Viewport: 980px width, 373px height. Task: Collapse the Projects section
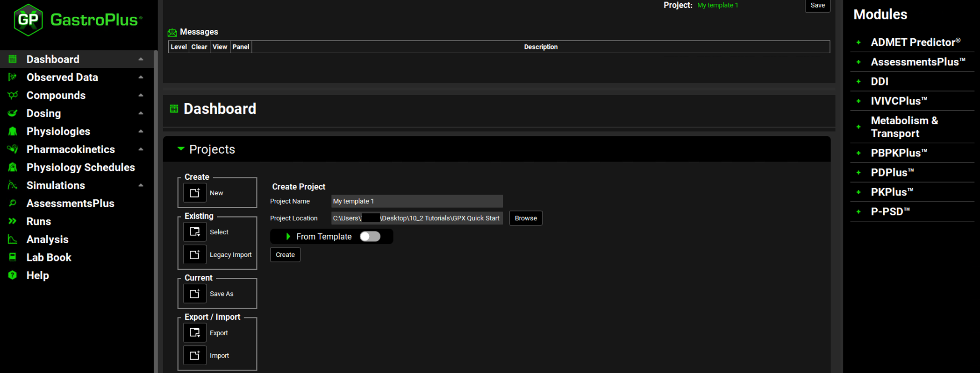pos(181,149)
